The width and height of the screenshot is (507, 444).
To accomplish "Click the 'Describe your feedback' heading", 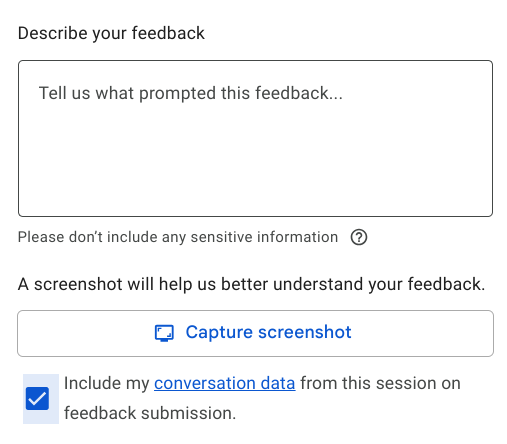I will point(111,33).
